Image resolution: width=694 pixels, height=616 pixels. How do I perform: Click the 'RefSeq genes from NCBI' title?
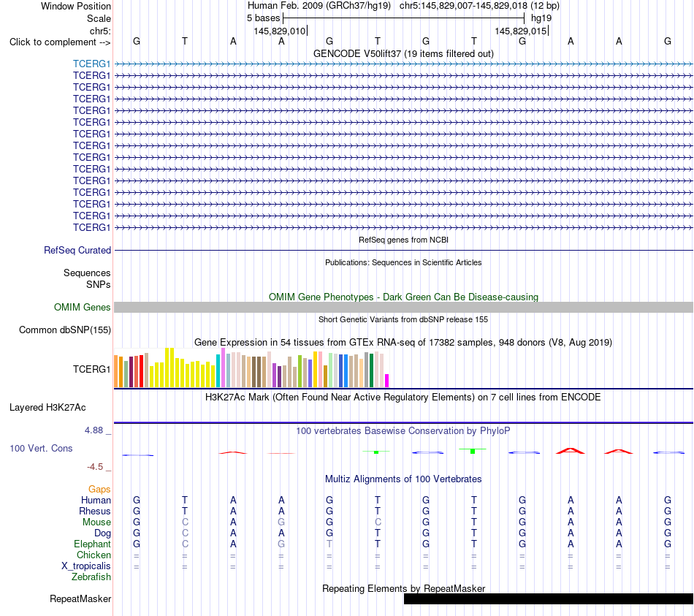[403, 240]
